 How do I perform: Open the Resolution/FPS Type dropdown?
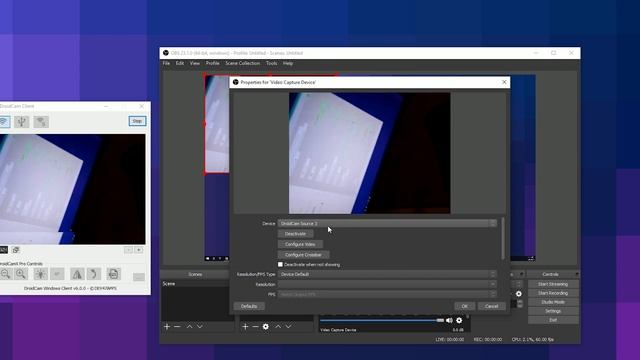point(387,274)
